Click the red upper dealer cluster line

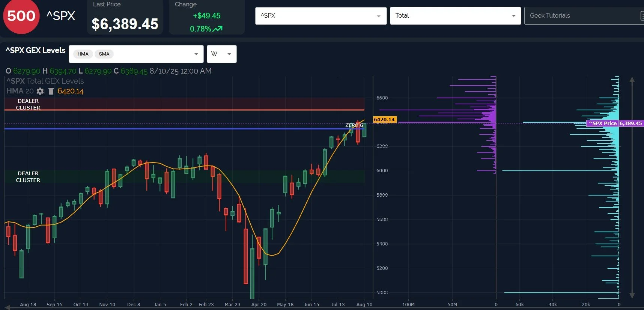coord(184,110)
